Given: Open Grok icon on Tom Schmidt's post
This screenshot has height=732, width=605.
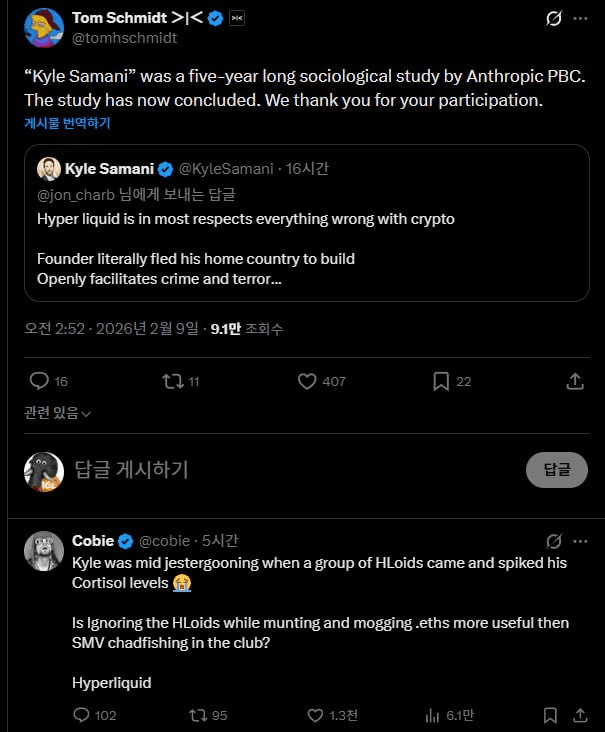Looking at the screenshot, I should 553,19.
